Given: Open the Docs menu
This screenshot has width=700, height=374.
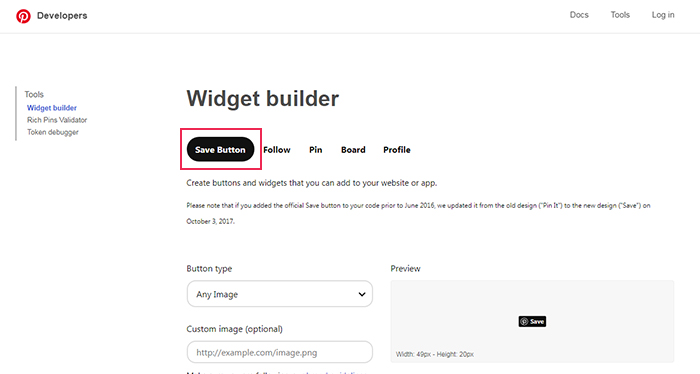Looking at the screenshot, I should pyautogui.click(x=579, y=15).
